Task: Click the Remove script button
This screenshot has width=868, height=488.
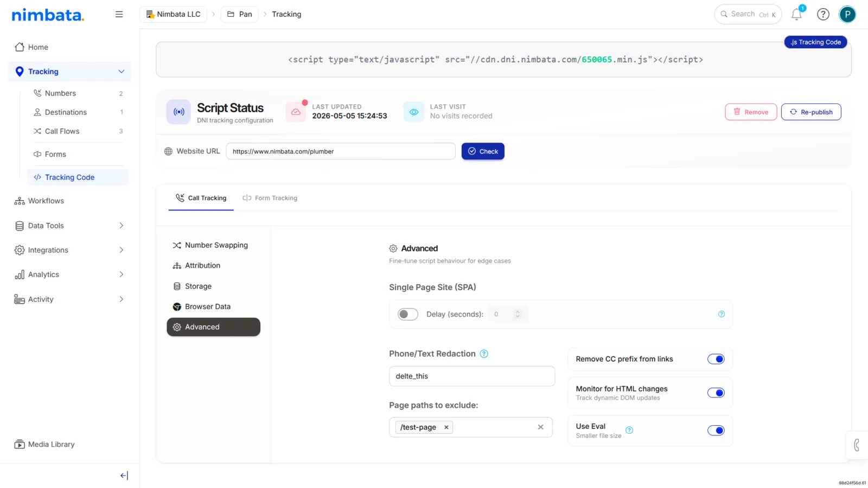Action: (x=751, y=112)
